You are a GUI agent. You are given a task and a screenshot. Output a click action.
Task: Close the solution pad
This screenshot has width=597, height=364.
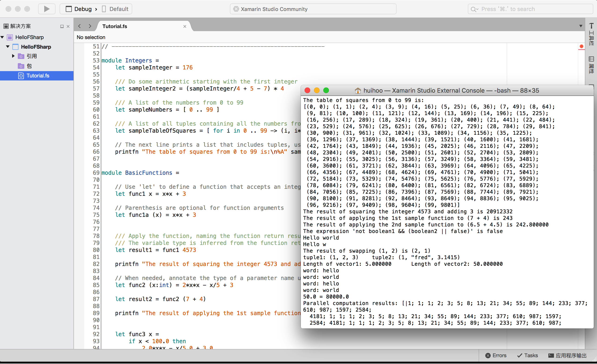click(x=68, y=26)
